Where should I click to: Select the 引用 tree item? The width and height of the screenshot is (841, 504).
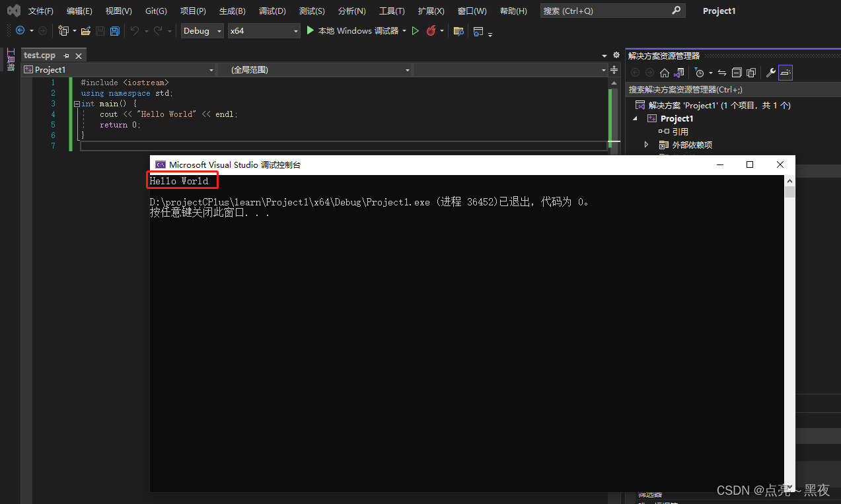tap(674, 131)
